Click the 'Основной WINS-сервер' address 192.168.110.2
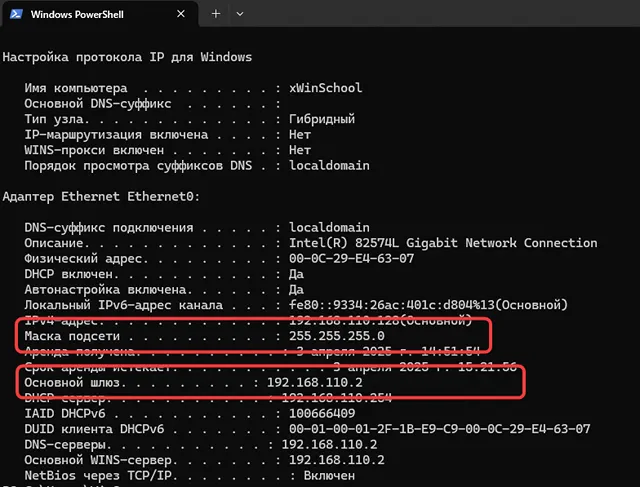The width and height of the screenshot is (640, 487). 336,460
